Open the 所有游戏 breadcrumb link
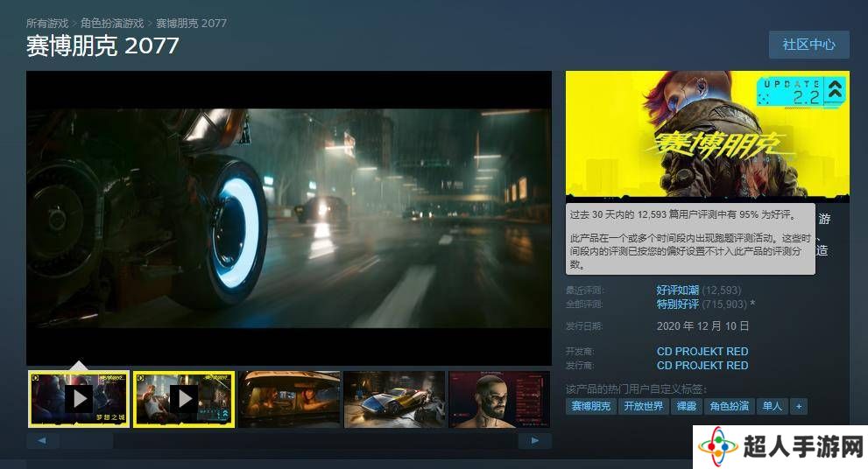The image size is (868, 469). point(47,24)
